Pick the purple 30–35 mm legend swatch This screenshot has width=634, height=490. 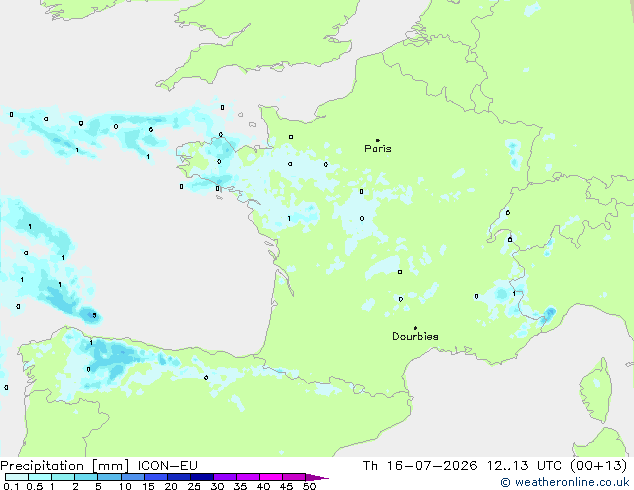pos(225,477)
